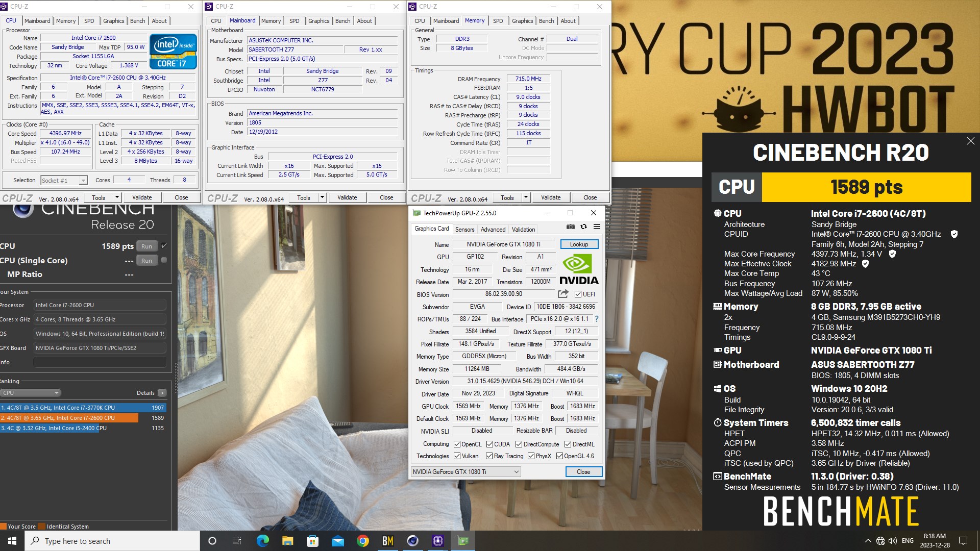The height and width of the screenshot is (551, 980).
Task: Open the Socket #1 selection dropdown
Action: [64, 180]
